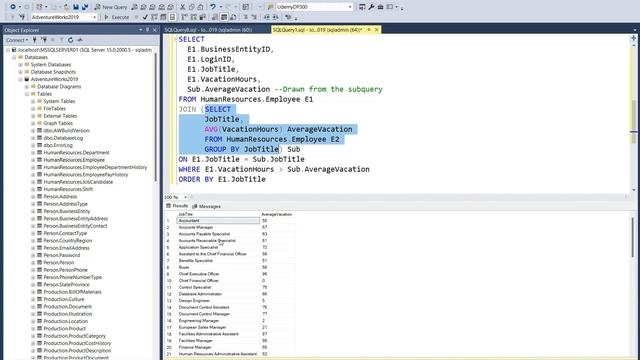Select the HumanResources.Department table
The width and height of the screenshot is (640, 360).
pos(76,153)
